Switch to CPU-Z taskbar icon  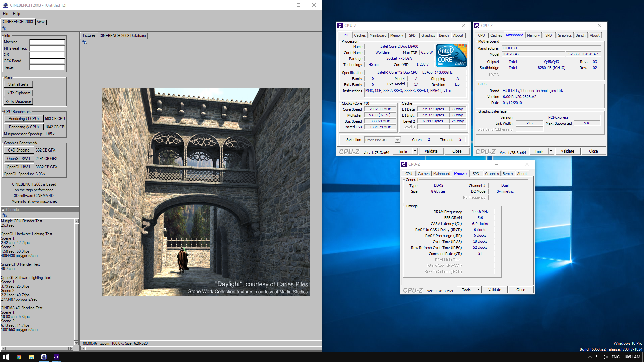pyautogui.click(x=56, y=357)
